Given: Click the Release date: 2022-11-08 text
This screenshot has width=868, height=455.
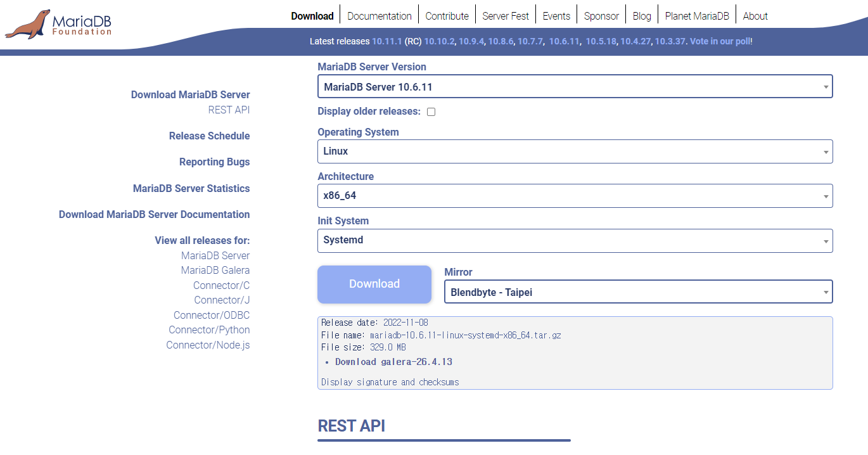Looking at the screenshot, I should point(374,323).
